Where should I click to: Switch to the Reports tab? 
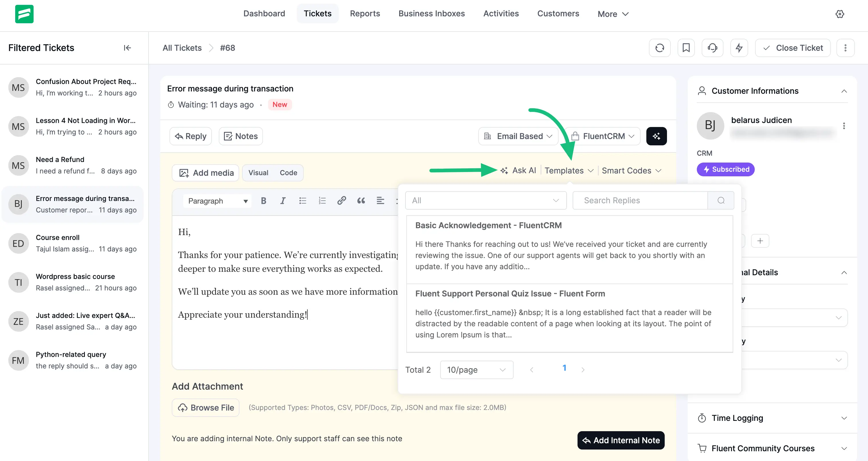coord(365,13)
